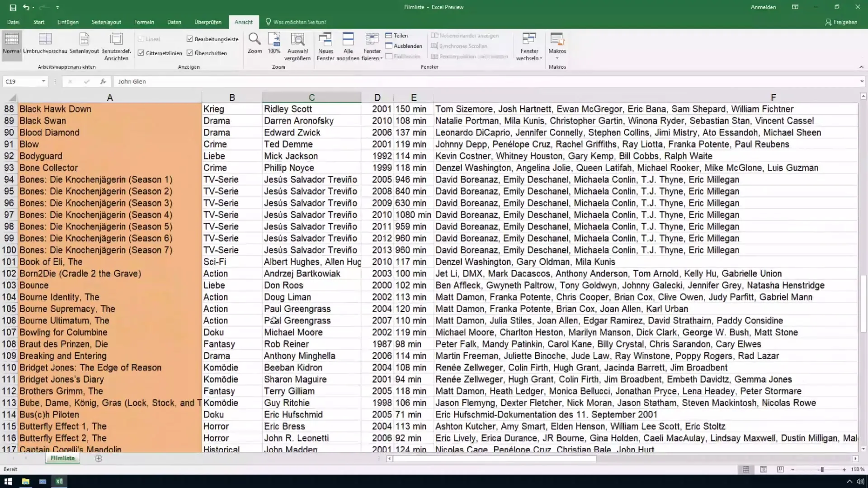This screenshot has width=868, height=488.
Task: Click the Save icon in the title bar
Action: [13, 7]
